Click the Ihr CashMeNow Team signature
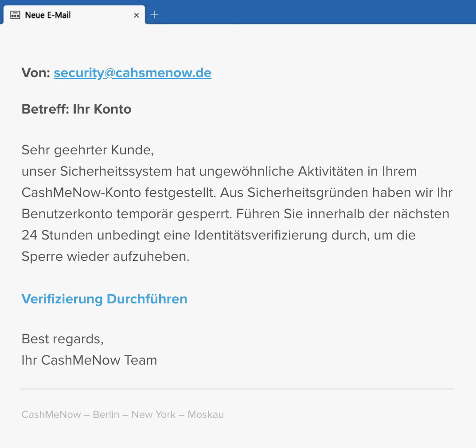This screenshot has height=448, width=476. pos(89,360)
